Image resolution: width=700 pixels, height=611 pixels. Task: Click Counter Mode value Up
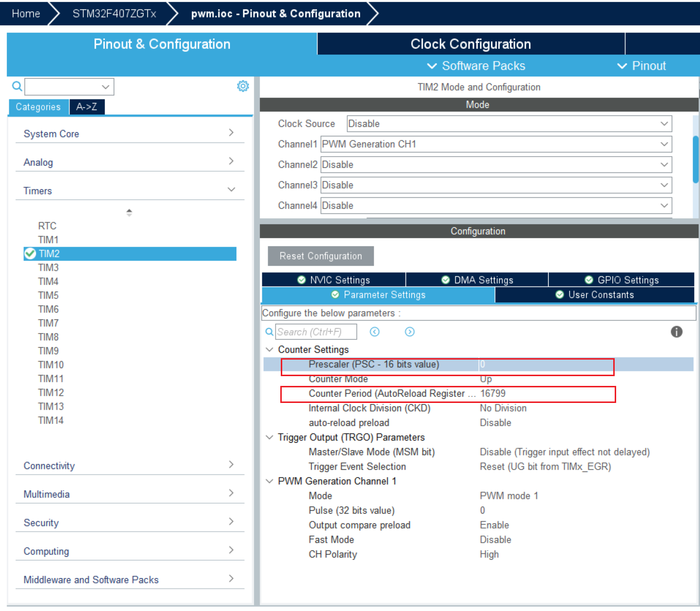(x=486, y=379)
